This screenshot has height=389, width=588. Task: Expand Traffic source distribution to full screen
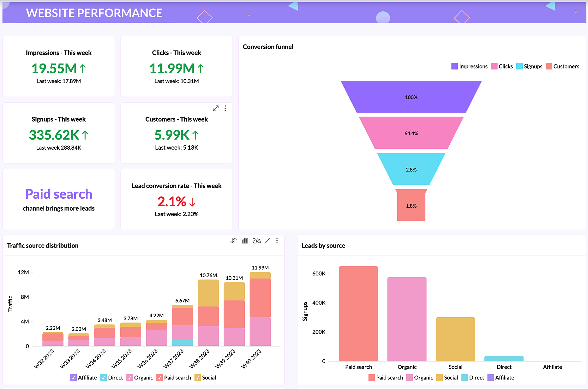pos(267,241)
